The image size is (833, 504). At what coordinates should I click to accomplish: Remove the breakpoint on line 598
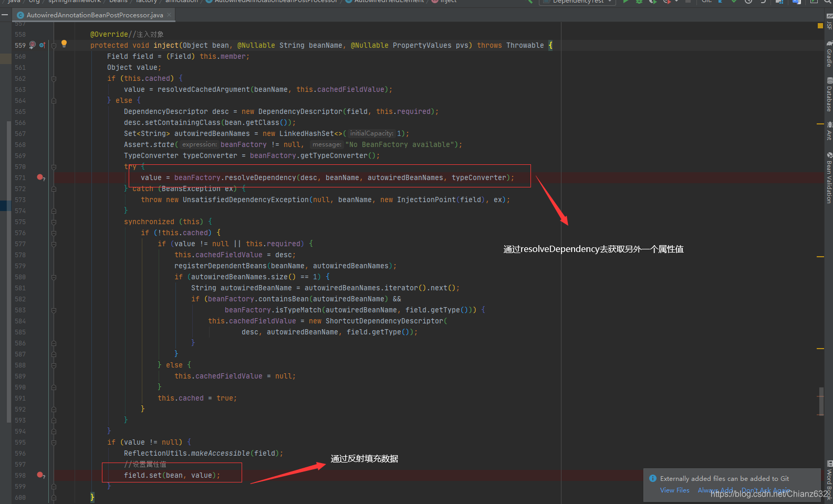tap(40, 475)
